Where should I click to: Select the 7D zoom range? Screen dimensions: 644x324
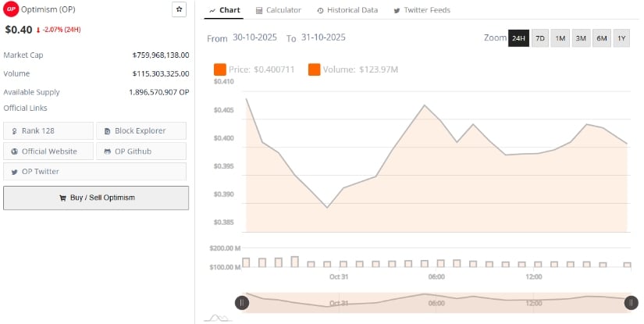pyautogui.click(x=540, y=38)
